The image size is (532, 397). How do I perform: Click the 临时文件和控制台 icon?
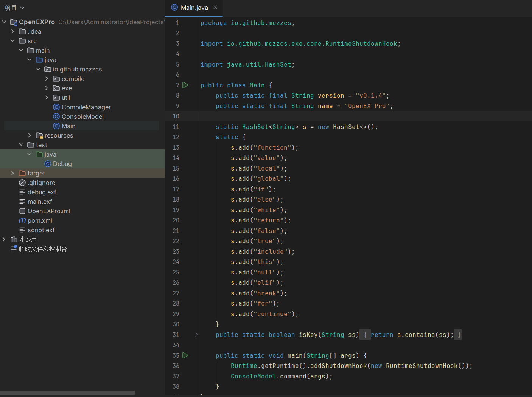(14, 249)
